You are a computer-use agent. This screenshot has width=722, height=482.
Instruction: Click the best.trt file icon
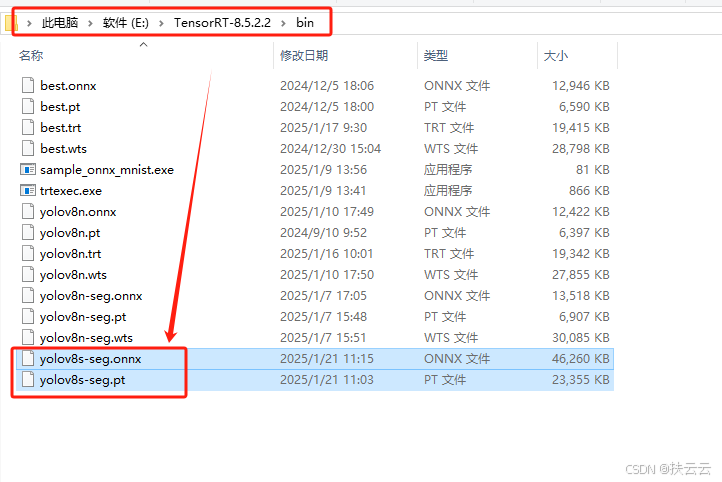pos(28,128)
